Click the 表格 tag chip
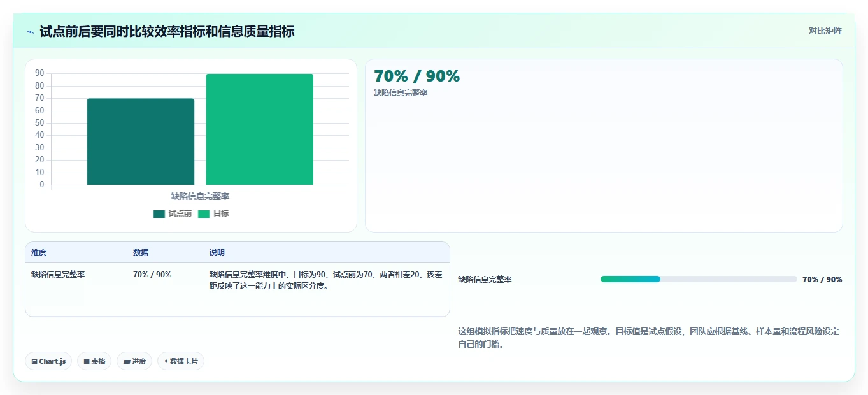The image size is (868, 395). (x=94, y=361)
